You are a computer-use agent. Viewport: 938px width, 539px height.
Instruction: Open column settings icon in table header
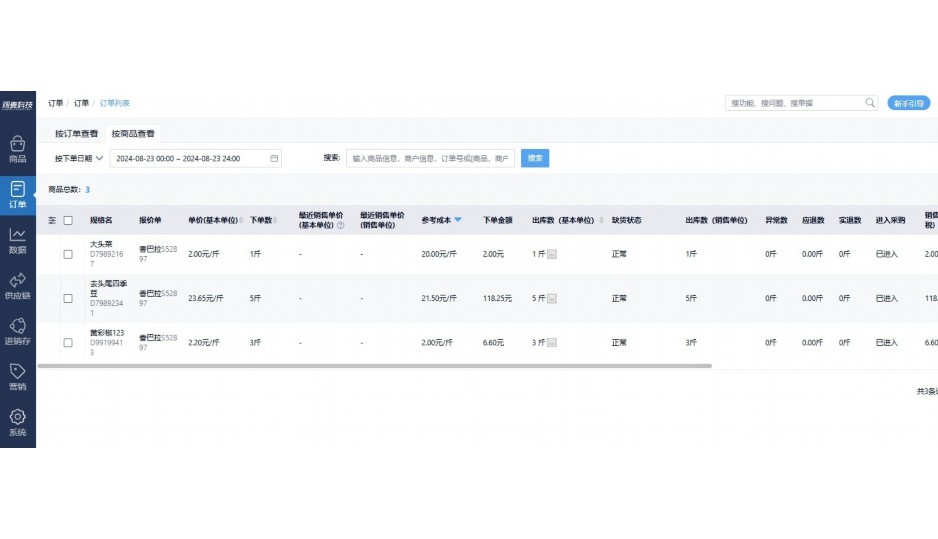(52, 220)
